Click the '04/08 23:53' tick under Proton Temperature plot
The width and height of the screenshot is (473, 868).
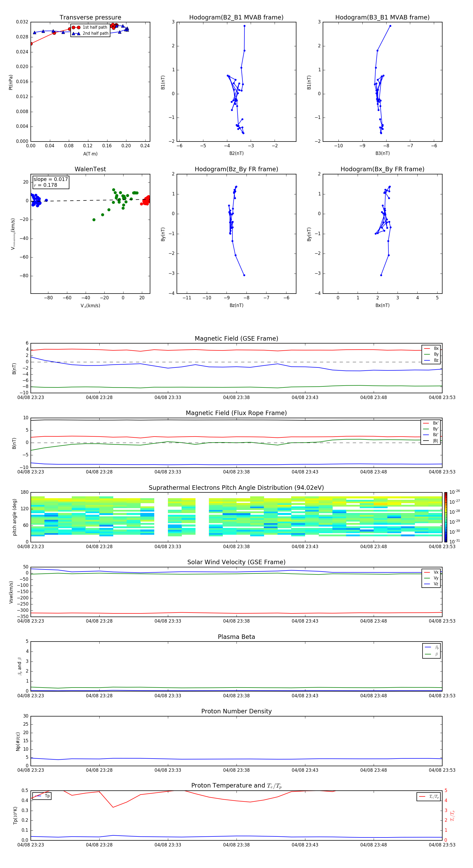click(442, 845)
